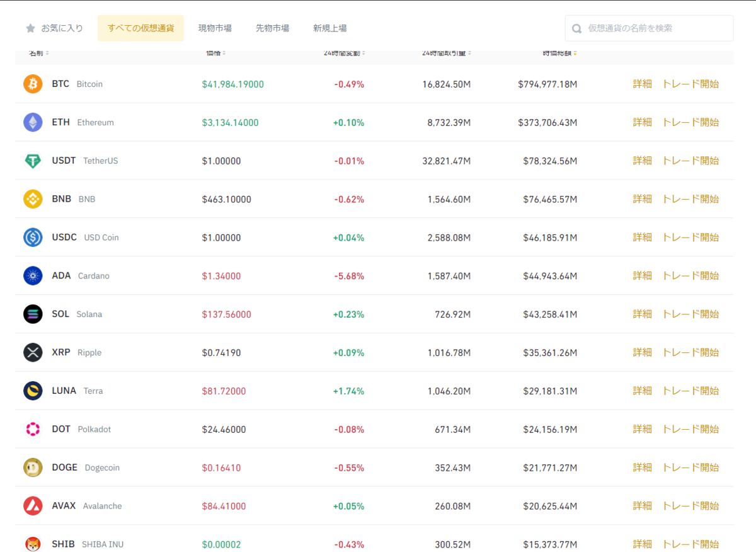Open 詳細 for the BTC row
This screenshot has width=756, height=552.
(643, 84)
